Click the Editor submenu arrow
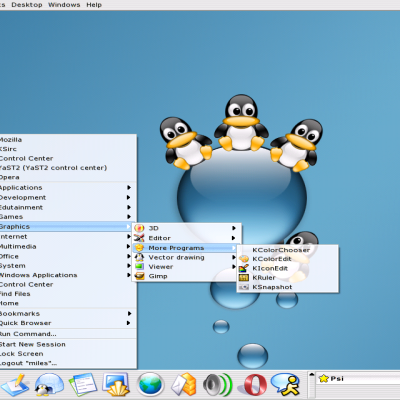Screen dimensions: 400x400 pyautogui.click(x=234, y=238)
